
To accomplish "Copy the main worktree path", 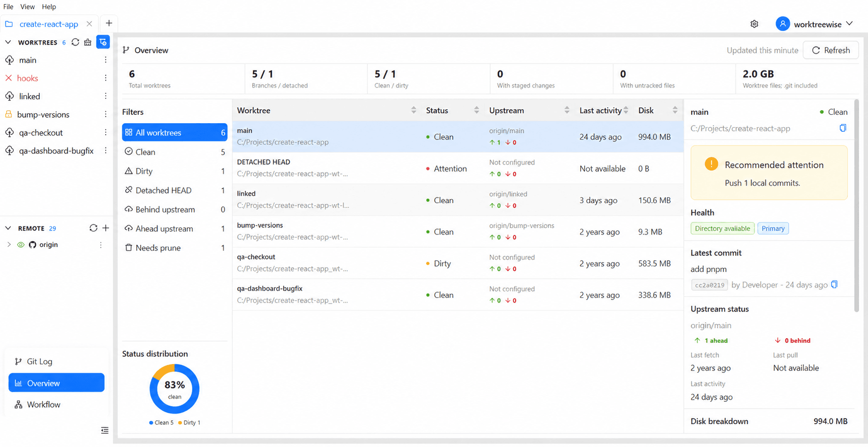I will [x=843, y=128].
